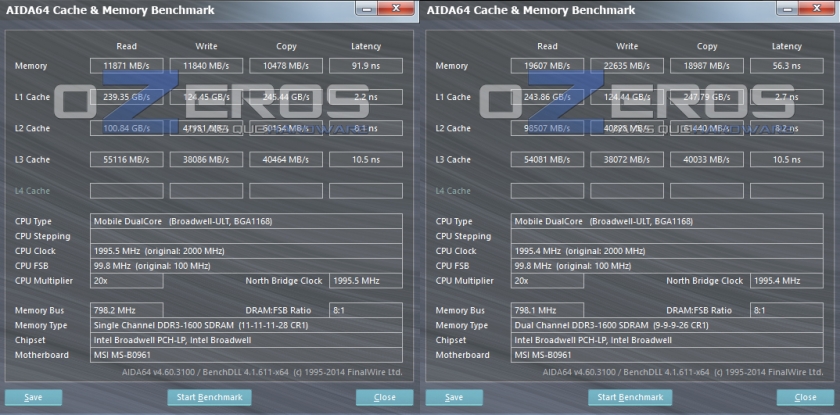Click Memory Bus value 798.1 MHz
Screen dimensions: 840x415
click(547, 310)
